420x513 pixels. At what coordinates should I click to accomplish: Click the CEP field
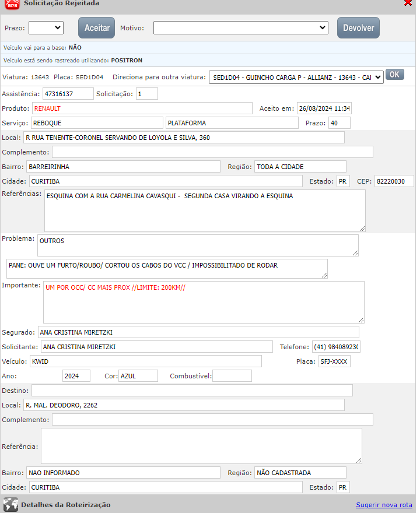click(x=394, y=181)
